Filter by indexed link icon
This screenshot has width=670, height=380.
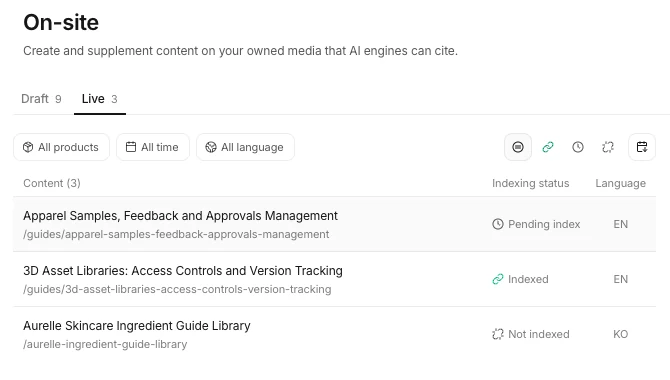click(548, 147)
